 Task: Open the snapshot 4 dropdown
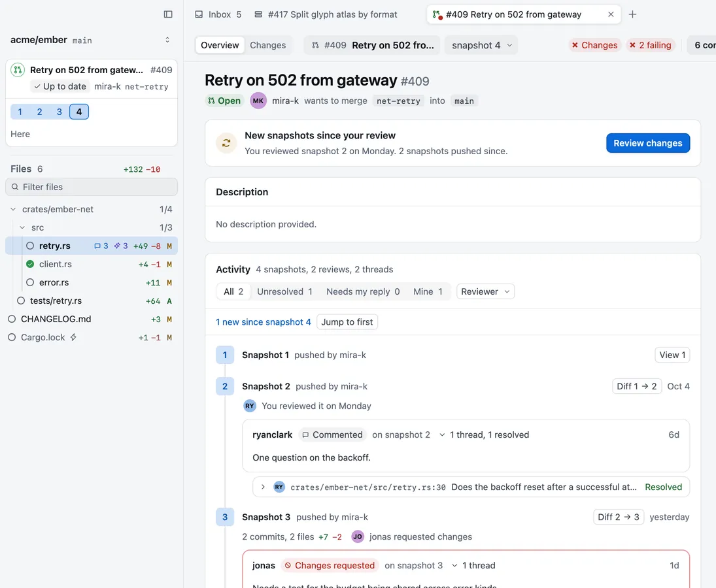coord(481,45)
